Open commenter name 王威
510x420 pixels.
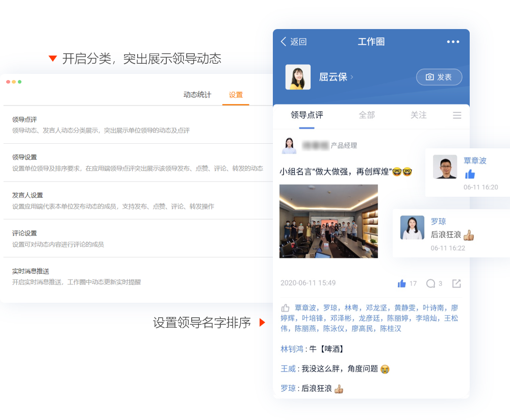tap(288, 369)
